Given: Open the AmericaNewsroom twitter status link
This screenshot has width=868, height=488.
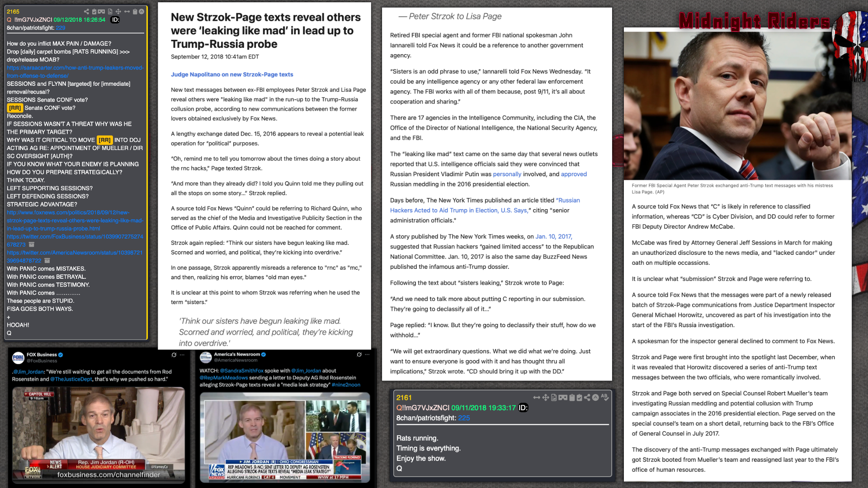Looking at the screenshot, I should click(75, 257).
